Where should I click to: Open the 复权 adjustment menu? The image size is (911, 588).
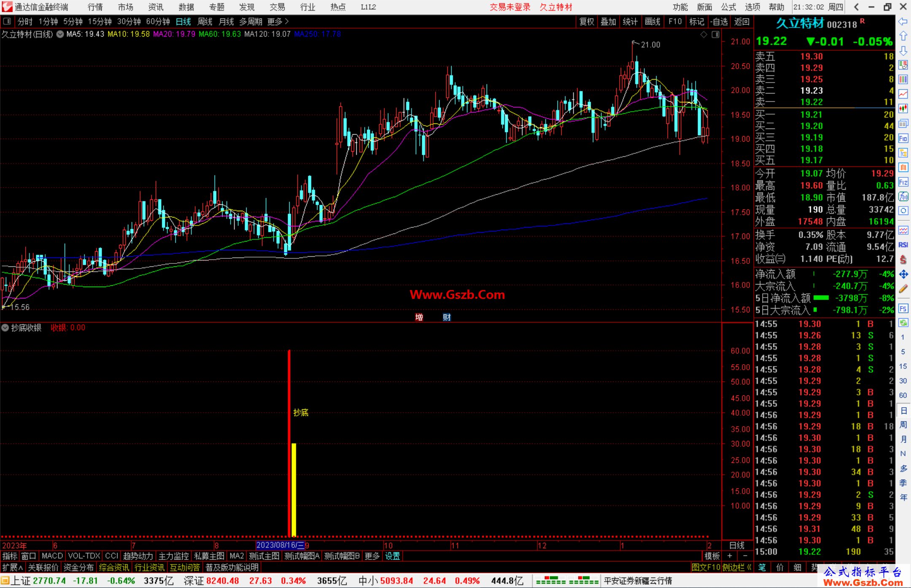click(587, 21)
